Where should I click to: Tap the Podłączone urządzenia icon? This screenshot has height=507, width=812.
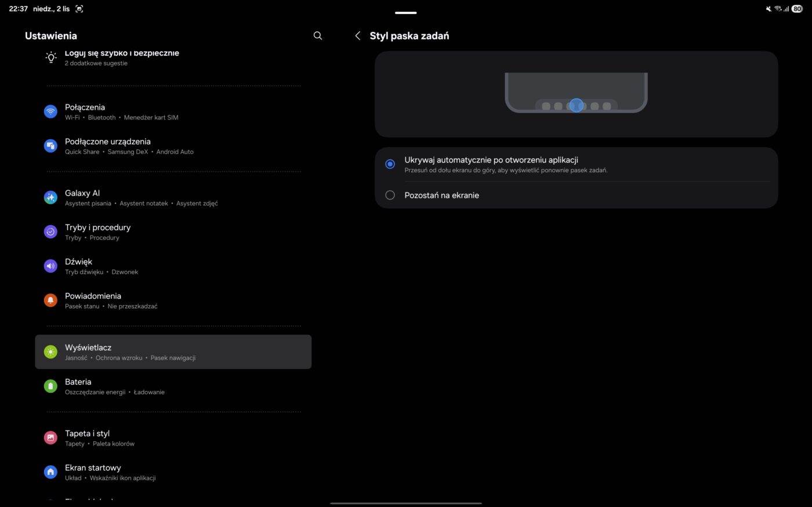tap(51, 146)
